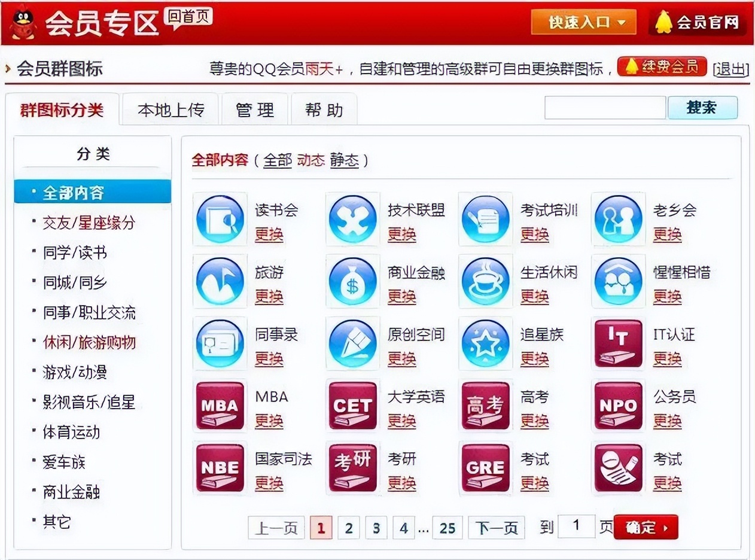
Task: Open the 帮助 tab
Action: [323, 109]
